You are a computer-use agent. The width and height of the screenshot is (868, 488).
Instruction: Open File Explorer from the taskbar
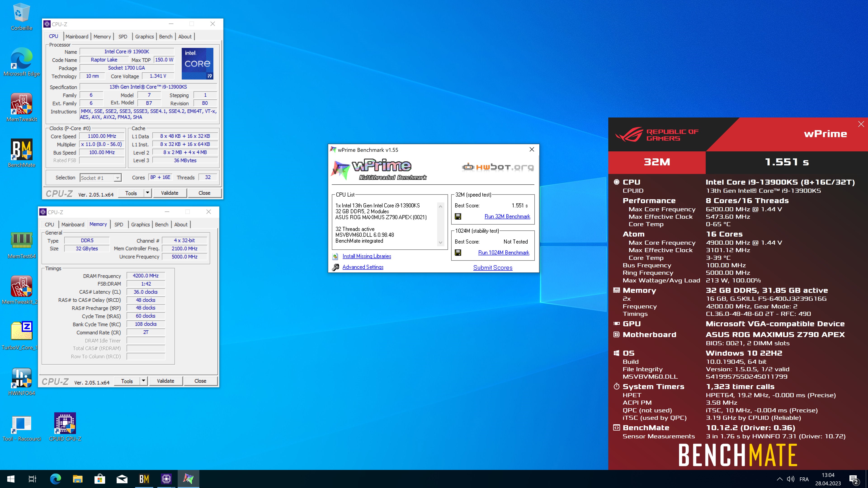click(78, 479)
